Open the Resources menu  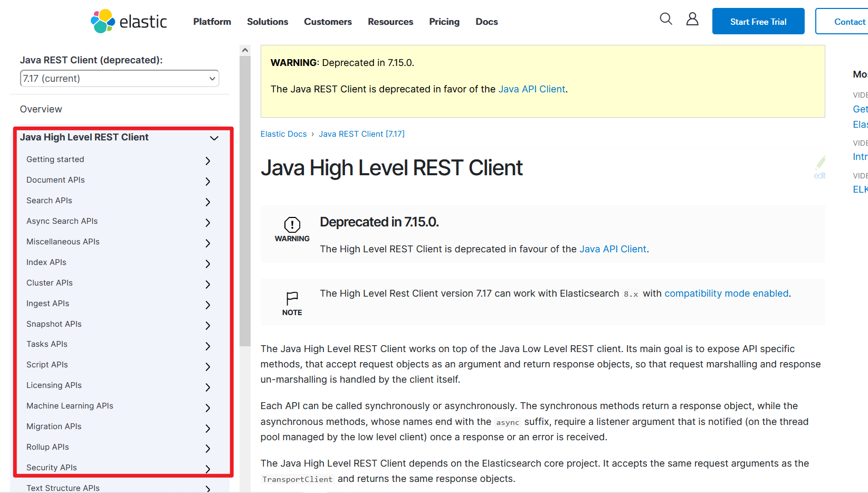click(390, 22)
